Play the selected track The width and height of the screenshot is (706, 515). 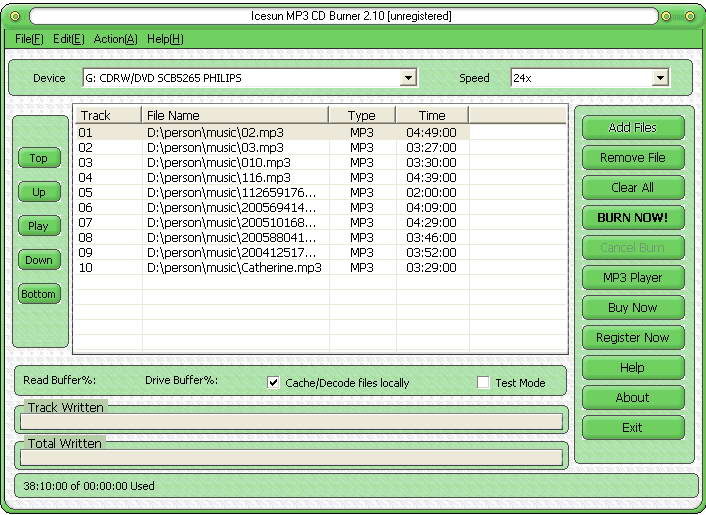39,226
